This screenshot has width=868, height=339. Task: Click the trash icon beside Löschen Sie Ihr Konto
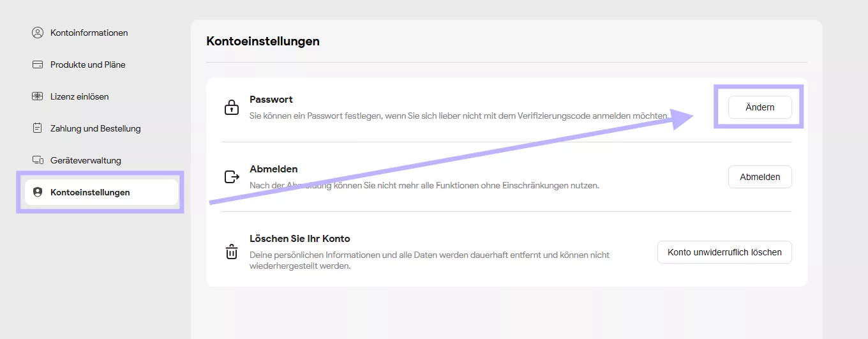(231, 252)
